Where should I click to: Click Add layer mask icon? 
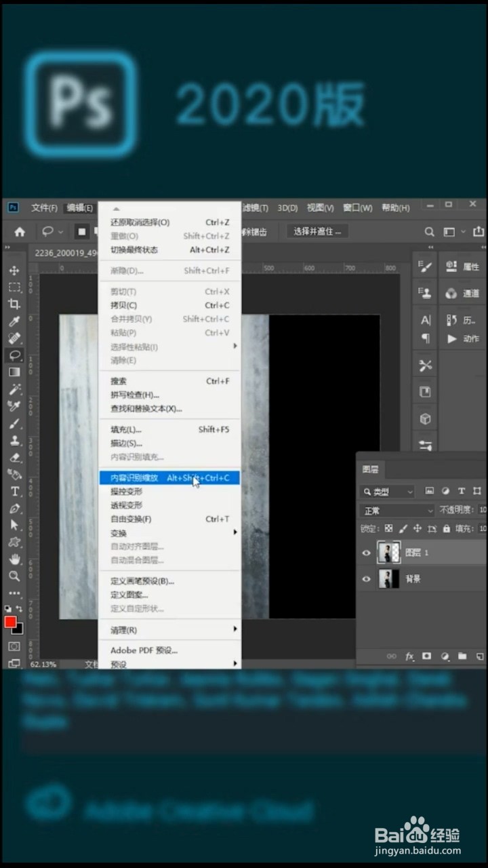coord(427,656)
